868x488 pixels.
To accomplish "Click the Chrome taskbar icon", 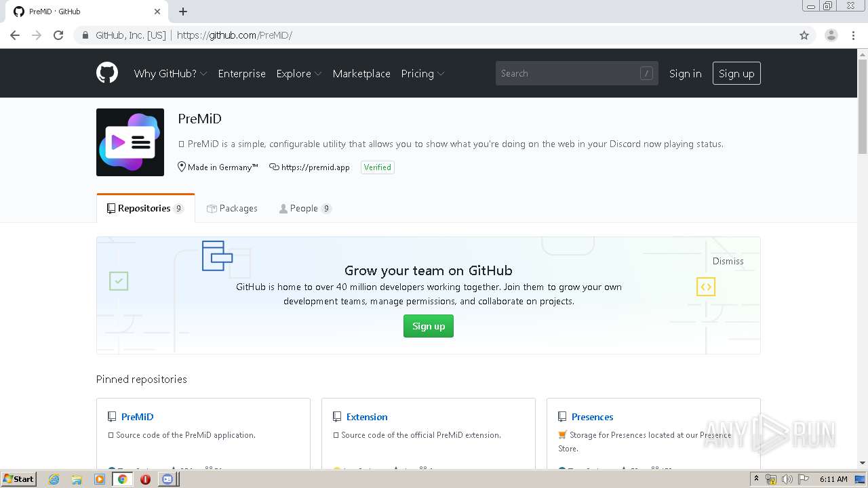I will point(123,479).
